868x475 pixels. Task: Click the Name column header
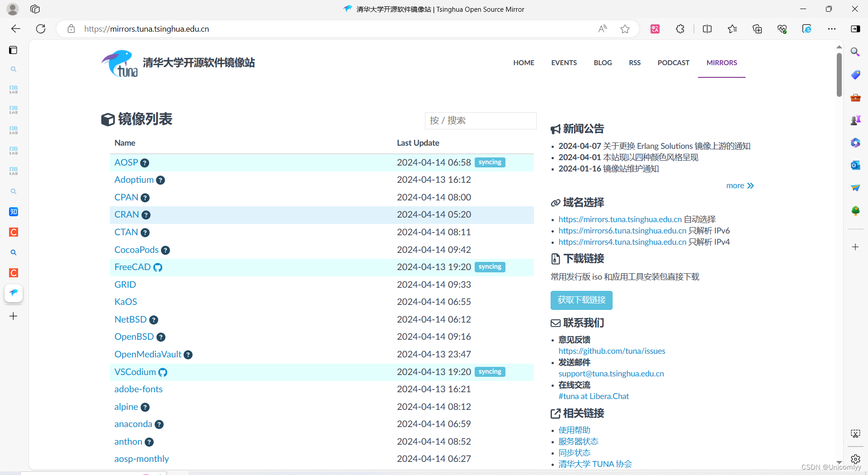[125, 143]
